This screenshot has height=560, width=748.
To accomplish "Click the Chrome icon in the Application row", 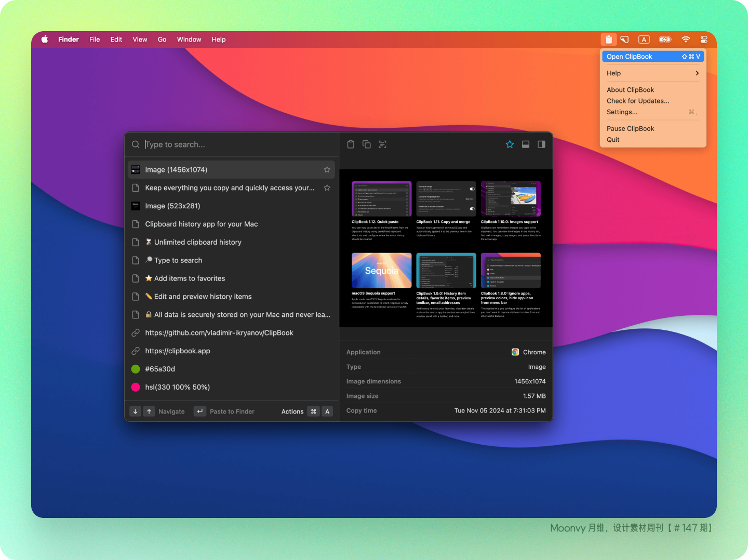I will [515, 352].
